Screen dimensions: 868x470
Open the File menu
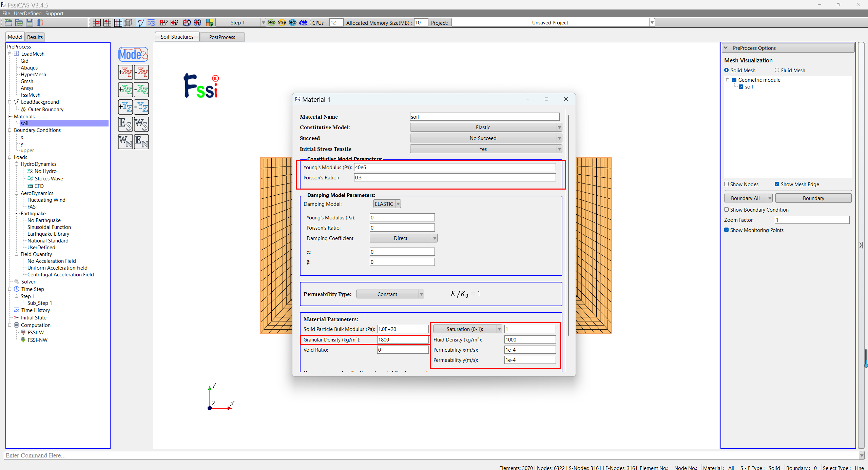[x=6, y=14]
